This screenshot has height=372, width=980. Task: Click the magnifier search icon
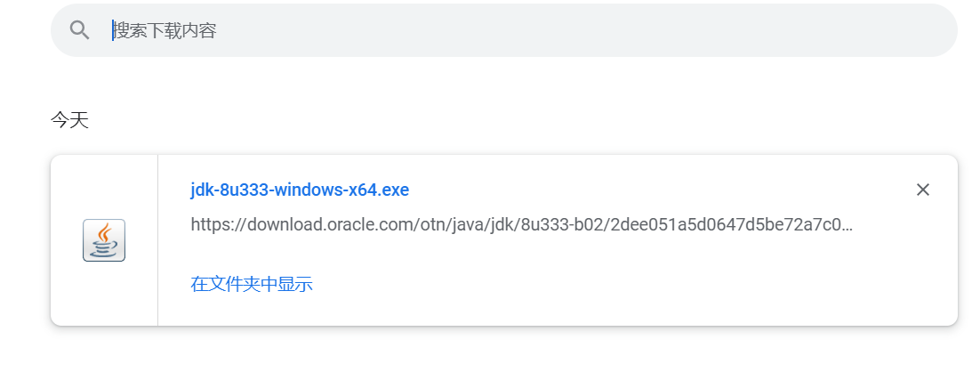[80, 30]
